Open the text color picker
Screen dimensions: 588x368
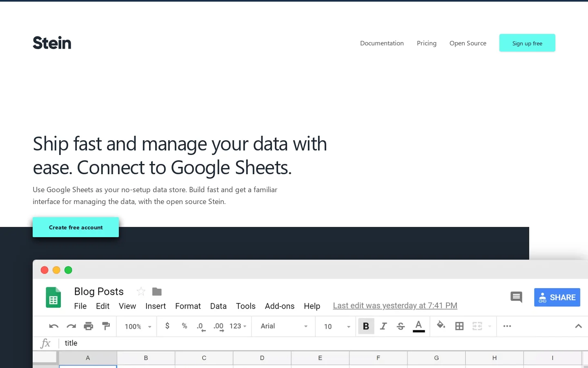click(x=419, y=326)
